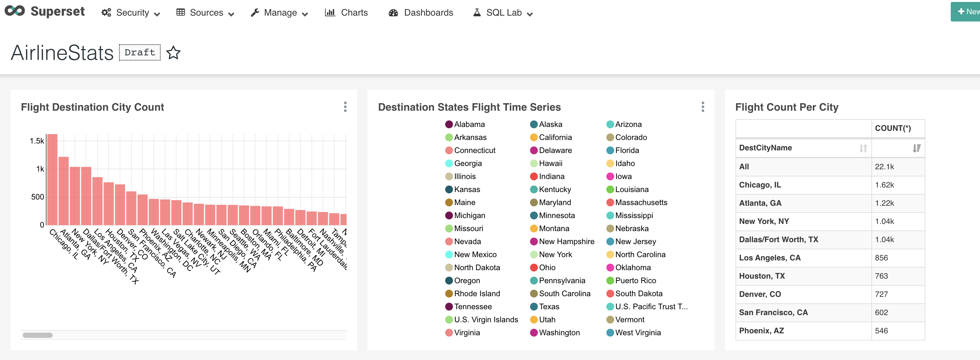Open the Charts page

point(354,13)
